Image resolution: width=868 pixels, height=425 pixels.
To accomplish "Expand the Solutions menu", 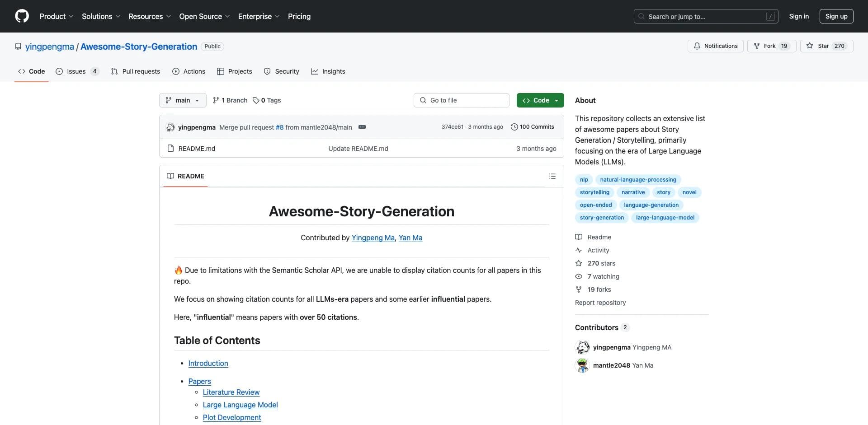I will (x=101, y=16).
